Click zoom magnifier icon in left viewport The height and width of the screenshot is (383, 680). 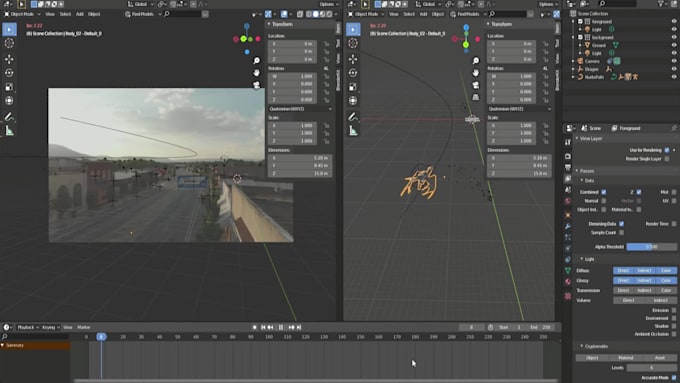(257, 61)
